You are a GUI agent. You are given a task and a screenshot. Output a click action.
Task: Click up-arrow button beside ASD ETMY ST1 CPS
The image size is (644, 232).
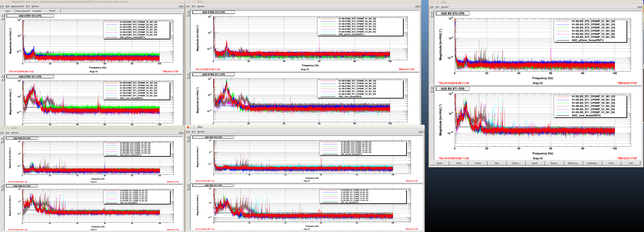(3, 79)
